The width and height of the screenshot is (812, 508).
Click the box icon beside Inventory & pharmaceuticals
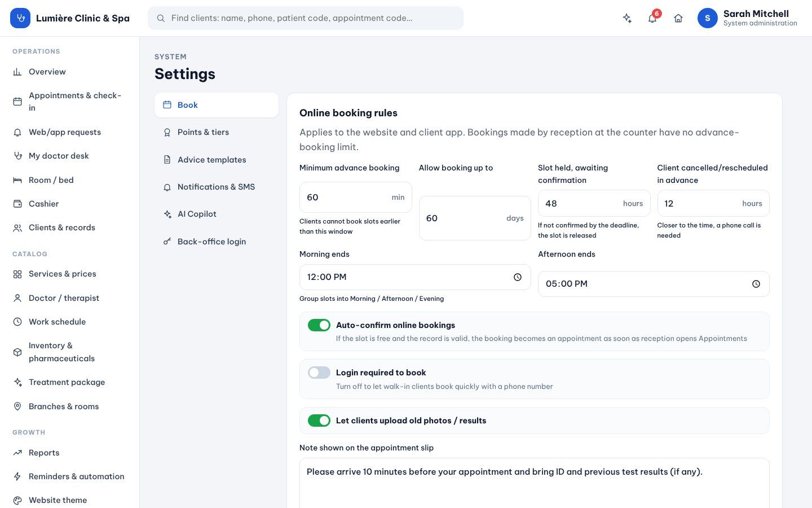(17, 352)
